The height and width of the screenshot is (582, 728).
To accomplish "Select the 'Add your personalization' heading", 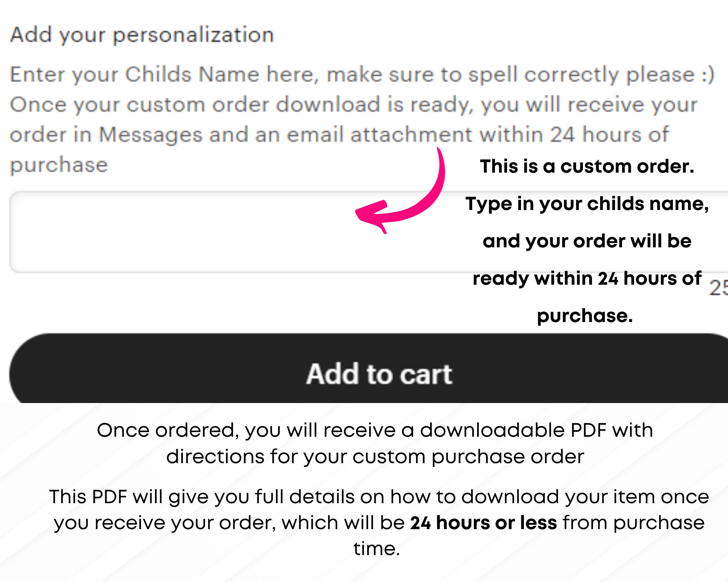I will [142, 35].
